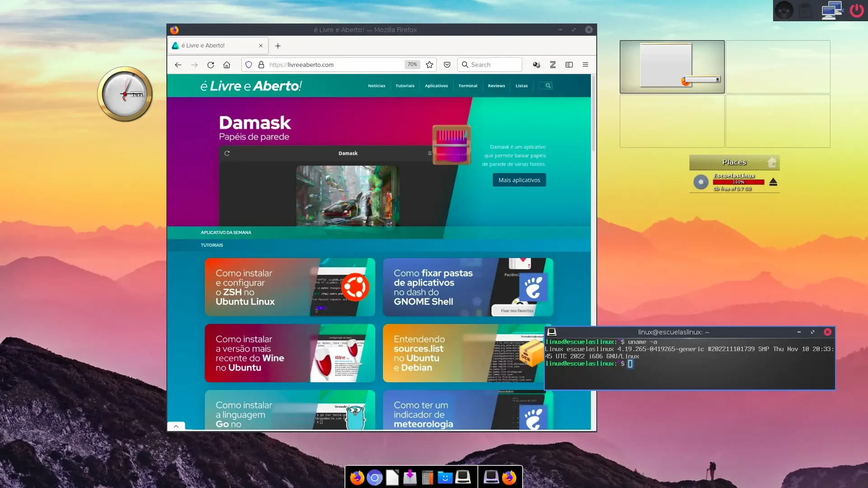Open the blue file manager folder icon
This screenshot has height=488, width=868.
[x=445, y=478]
